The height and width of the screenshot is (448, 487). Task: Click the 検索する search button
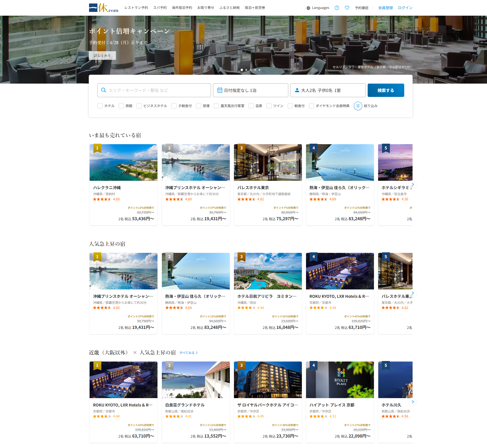click(386, 90)
